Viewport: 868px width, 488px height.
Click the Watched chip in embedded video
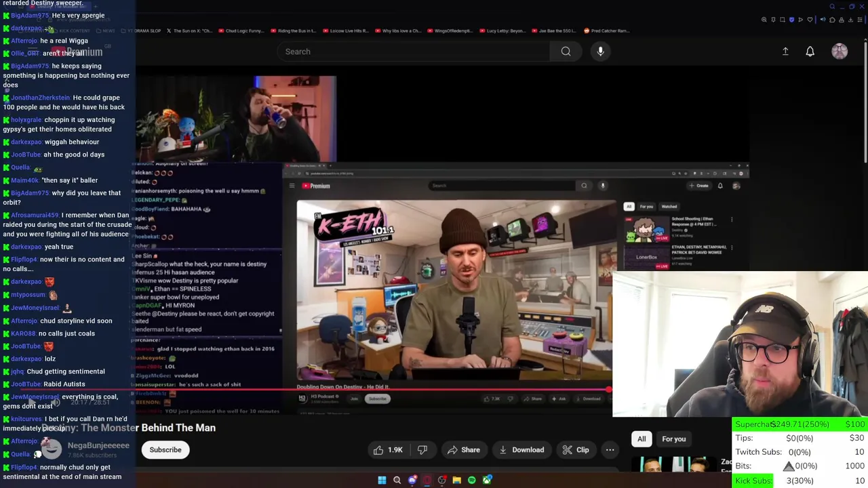click(x=669, y=206)
